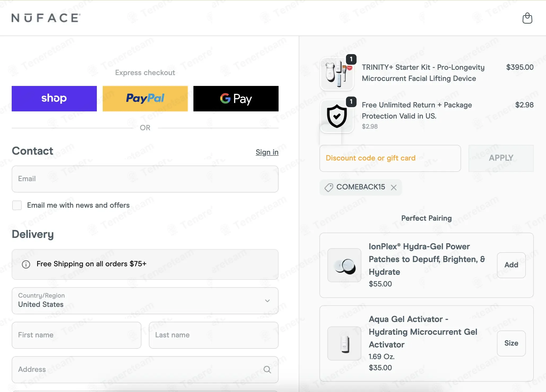This screenshot has width=546, height=392.
Task: Click 'TRINITY+ Starter Kit' product title
Action: [x=423, y=73]
